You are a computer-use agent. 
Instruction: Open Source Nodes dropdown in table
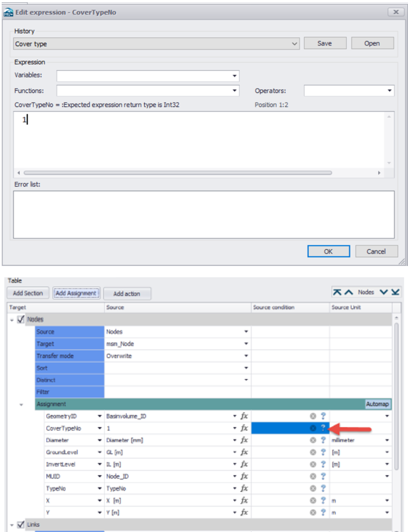(246, 331)
